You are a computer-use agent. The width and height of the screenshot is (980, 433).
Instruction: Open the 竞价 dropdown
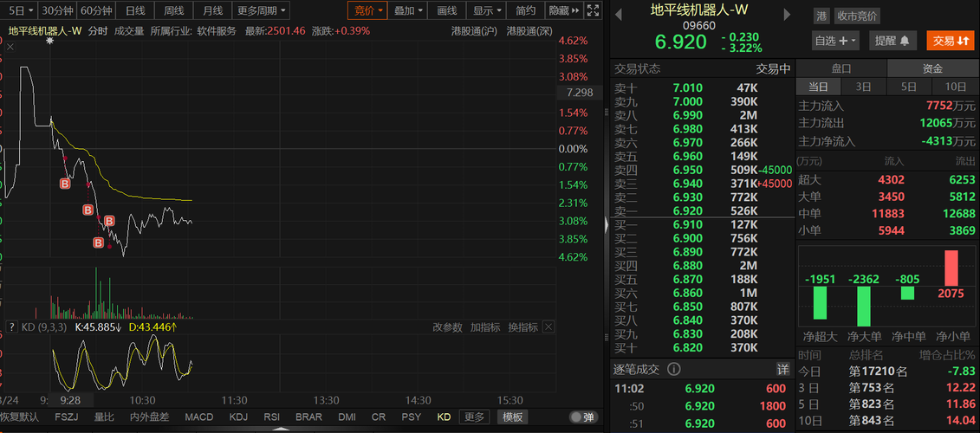coord(368,10)
